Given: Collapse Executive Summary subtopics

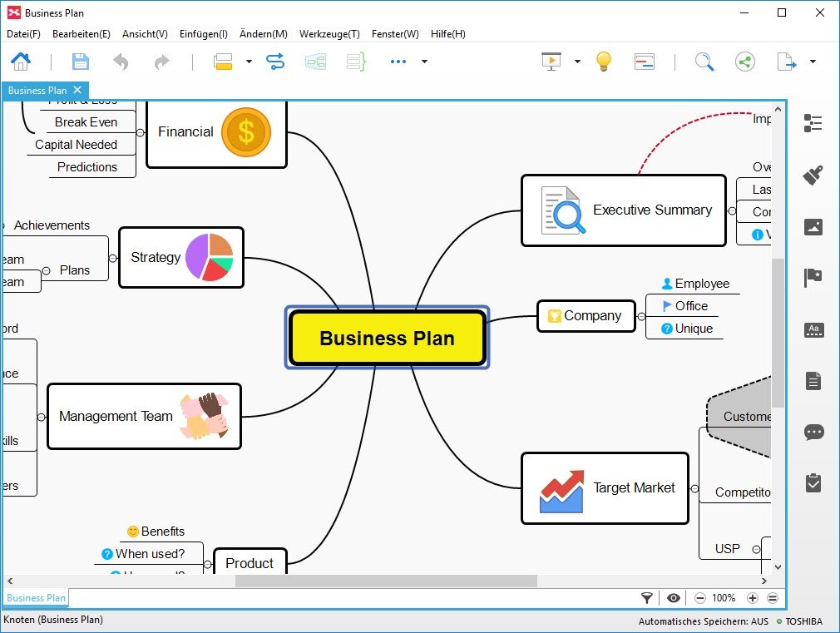Looking at the screenshot, I should 732,211.
